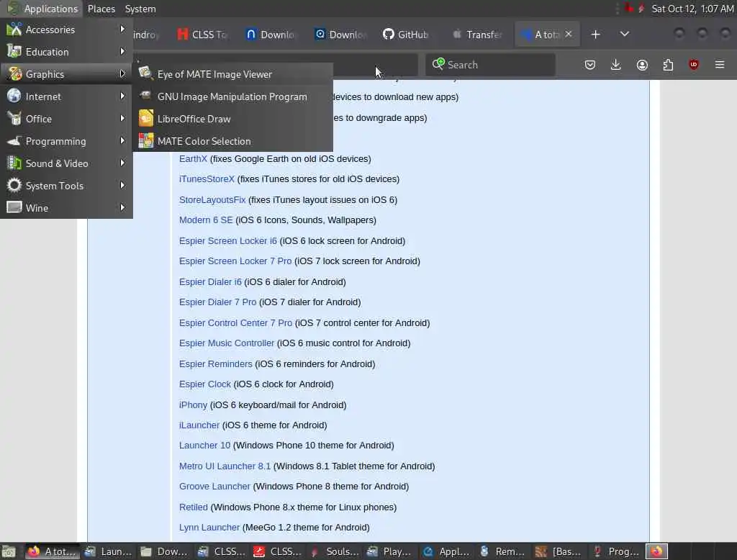Open the uBlock Origin icon

694,64
